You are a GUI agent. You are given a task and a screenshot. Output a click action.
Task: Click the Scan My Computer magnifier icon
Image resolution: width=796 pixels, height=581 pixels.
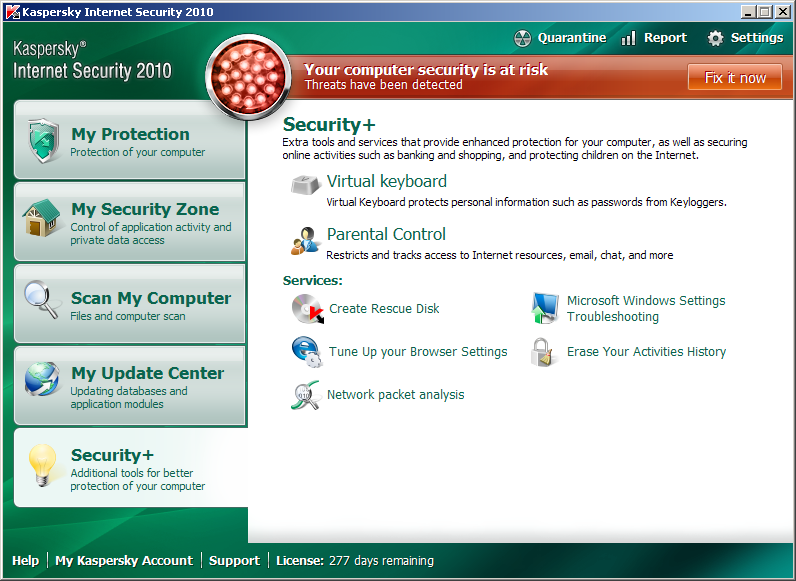coord(42,300)
